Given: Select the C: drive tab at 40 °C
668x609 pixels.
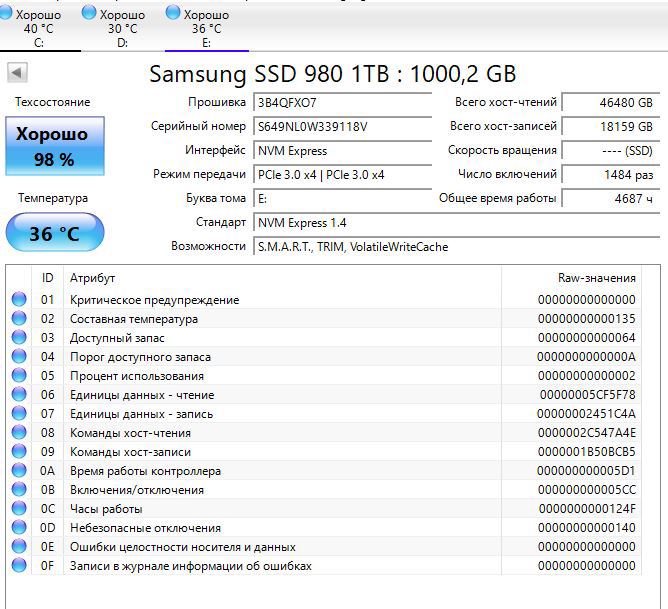Looking at the screenshot, I should [x=39, y=28].
